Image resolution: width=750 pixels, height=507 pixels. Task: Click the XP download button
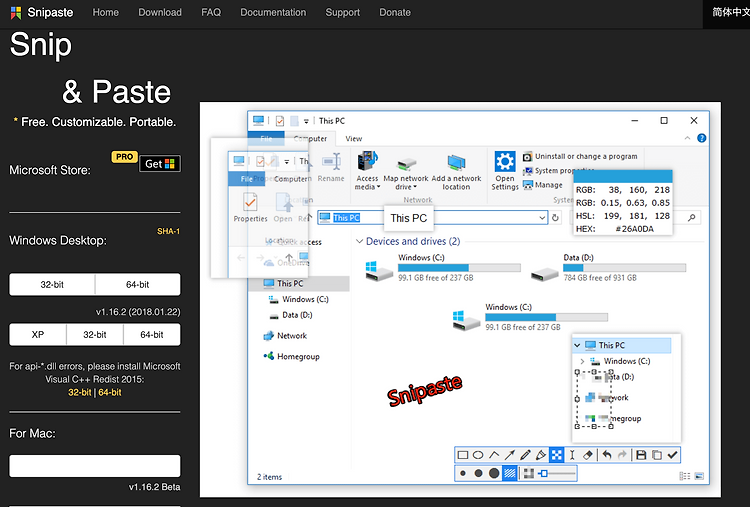(38, 335)
